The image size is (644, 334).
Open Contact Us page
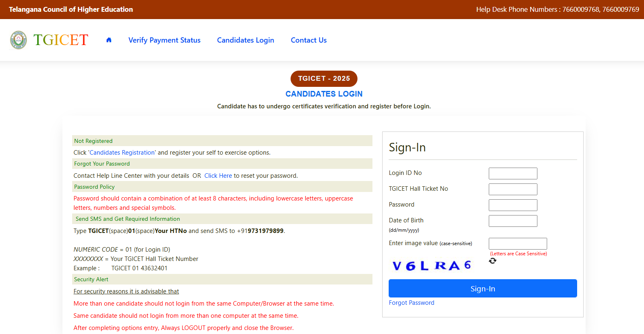coord(309,40)
